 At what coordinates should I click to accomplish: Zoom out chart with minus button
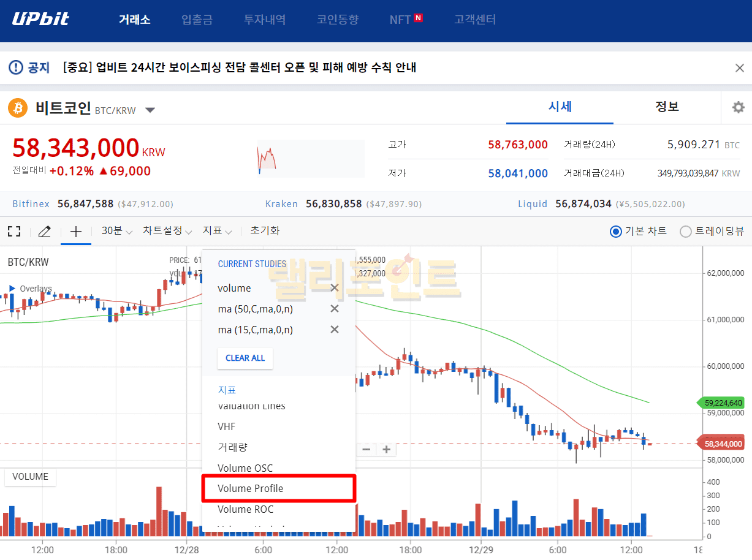click(367, 449)
